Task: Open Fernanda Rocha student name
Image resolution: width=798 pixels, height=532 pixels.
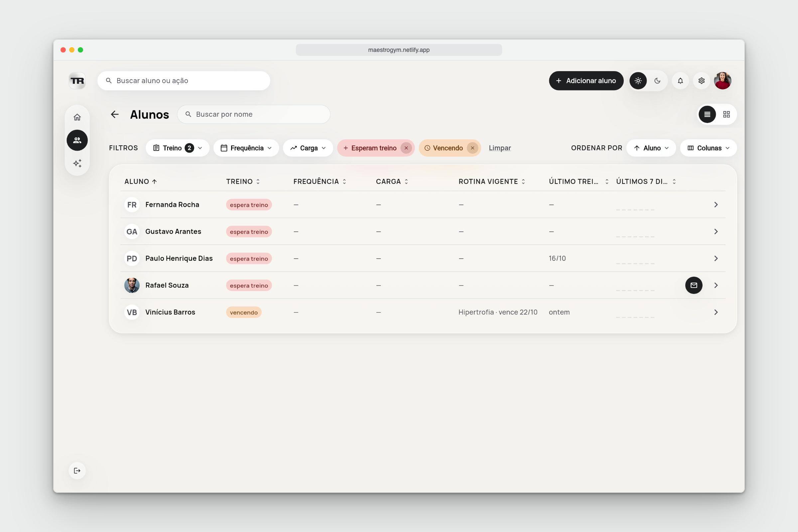Action: click(x=172, y=204)
